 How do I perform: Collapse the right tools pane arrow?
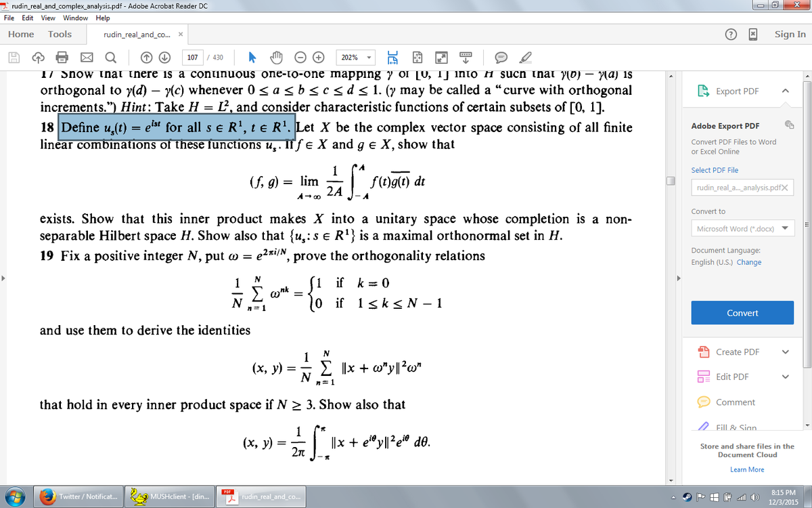pyautogui.click(x=677, y=278)
